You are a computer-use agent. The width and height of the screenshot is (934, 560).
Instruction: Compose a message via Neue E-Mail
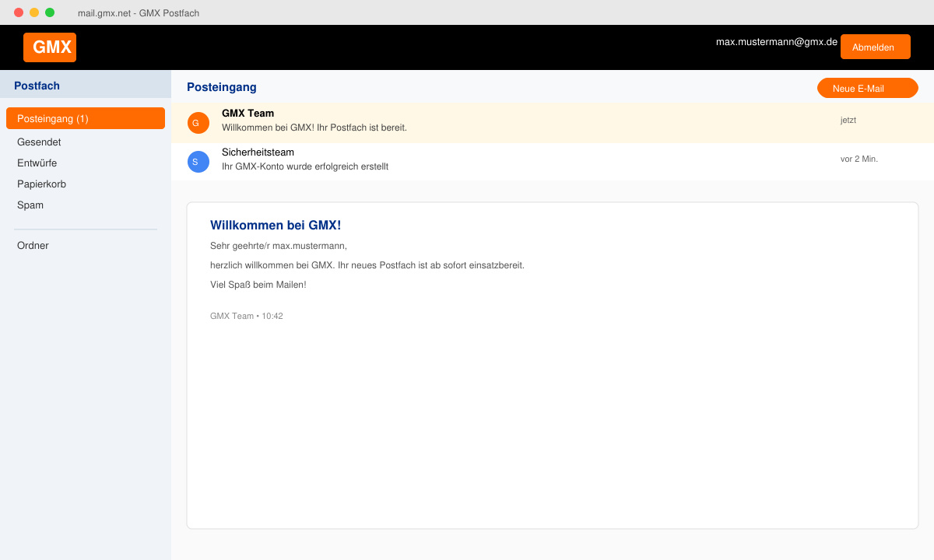click(868, 88)
